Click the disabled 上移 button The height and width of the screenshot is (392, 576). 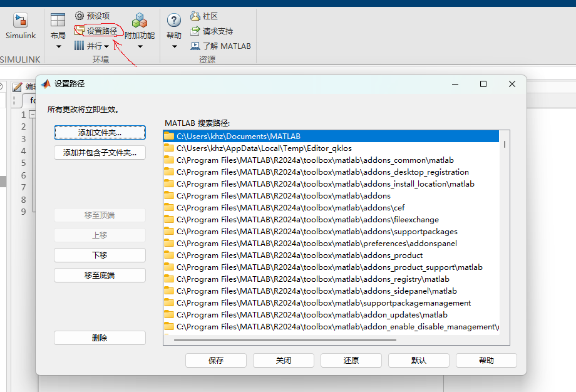coord(100,235)
